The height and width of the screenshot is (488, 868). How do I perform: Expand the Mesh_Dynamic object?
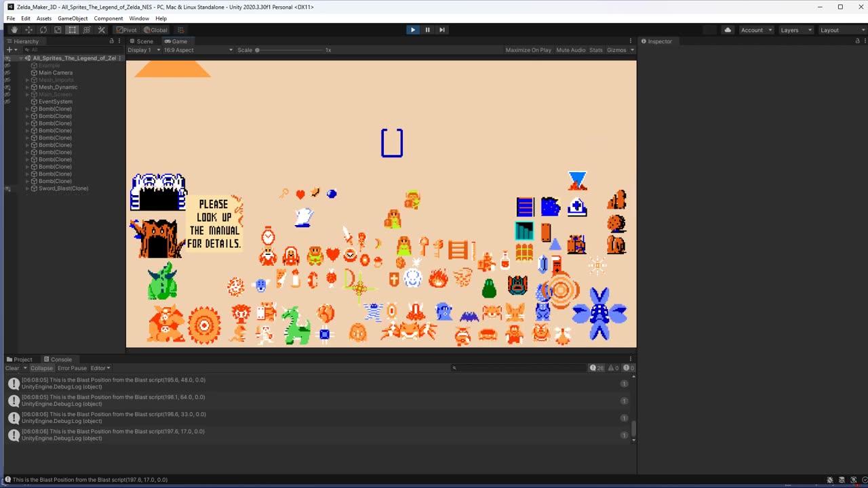[x=27, y=87]
